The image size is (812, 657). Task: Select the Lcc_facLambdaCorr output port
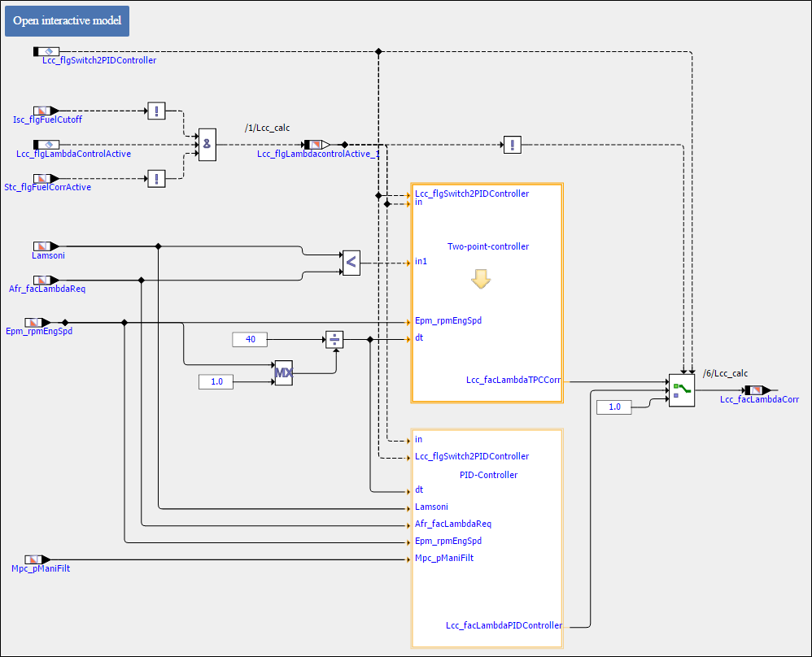[x=753, y=390]
